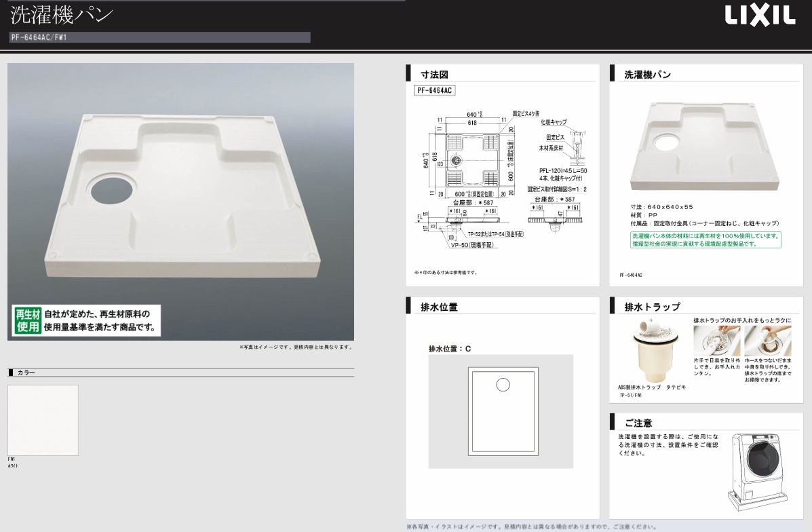The image size is (812, 532).
Task: Click the PF-6464AC/FW1 product code bar
Action: pos(159,37)
